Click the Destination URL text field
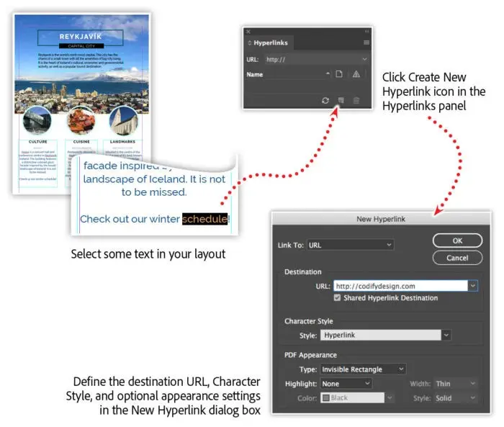 click(x=400, y=286)
